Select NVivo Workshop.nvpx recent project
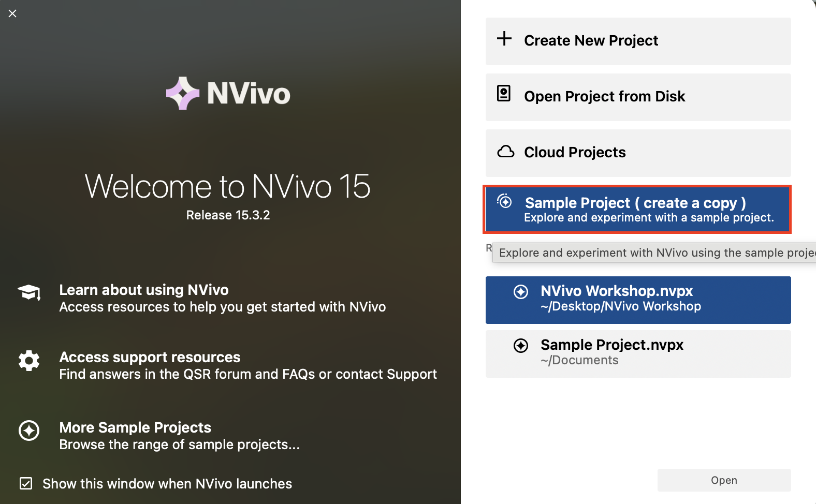Screen dimensions: 816x504 coord(638,300)
